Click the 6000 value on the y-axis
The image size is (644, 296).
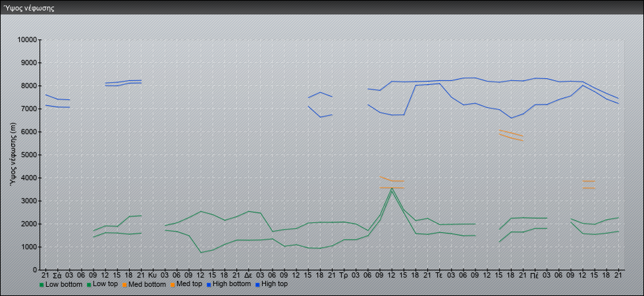tap(29, 132)
